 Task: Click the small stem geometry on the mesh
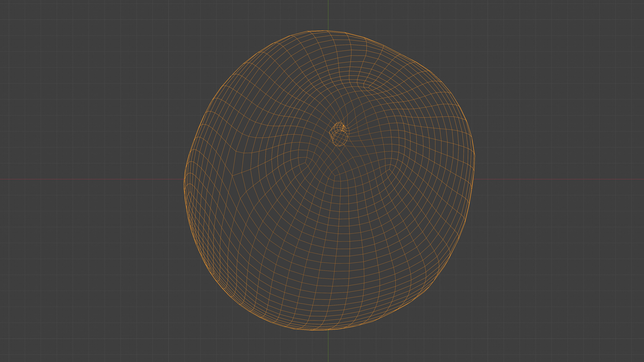pyautogui.click(x=338, y=134)
